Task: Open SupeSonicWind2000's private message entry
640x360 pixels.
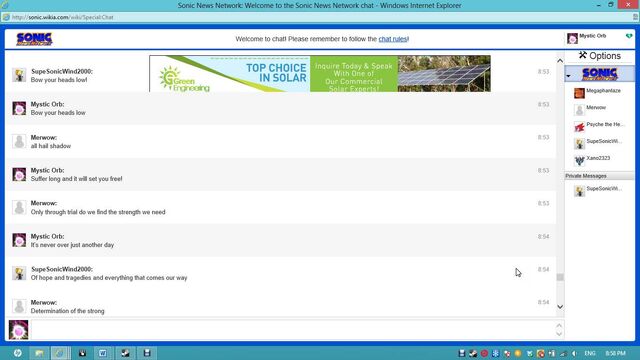Action: pos(599,191)
